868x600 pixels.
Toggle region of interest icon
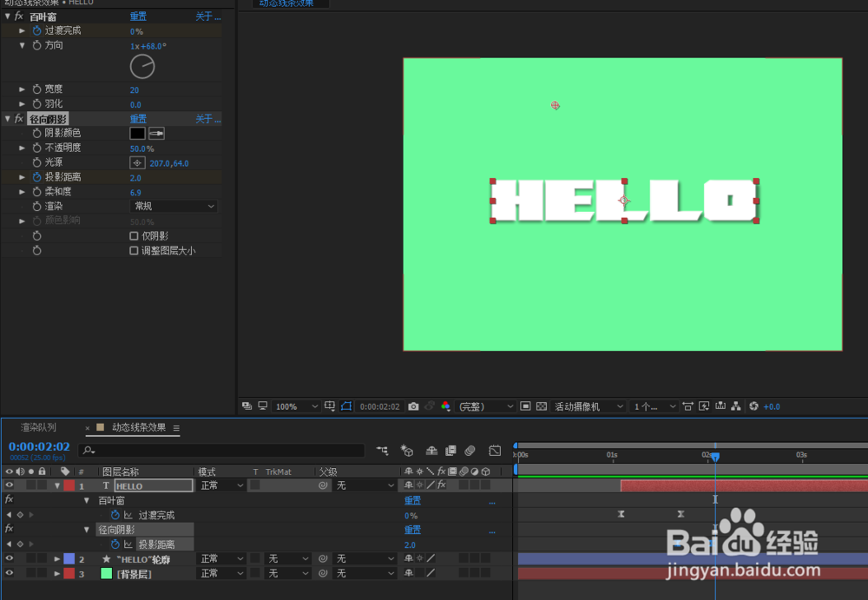(525, 406)
